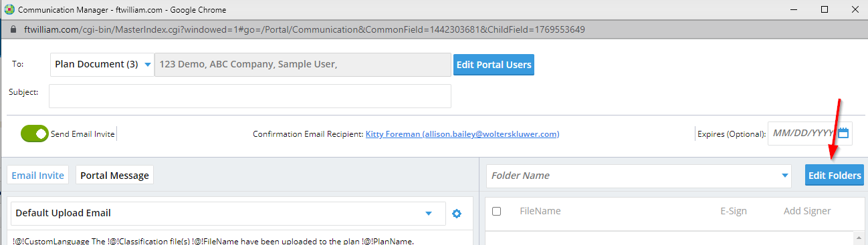Expand the Plan Document (3) dropdown
This screenshot has width=868, height=245.
click(102, 65)
